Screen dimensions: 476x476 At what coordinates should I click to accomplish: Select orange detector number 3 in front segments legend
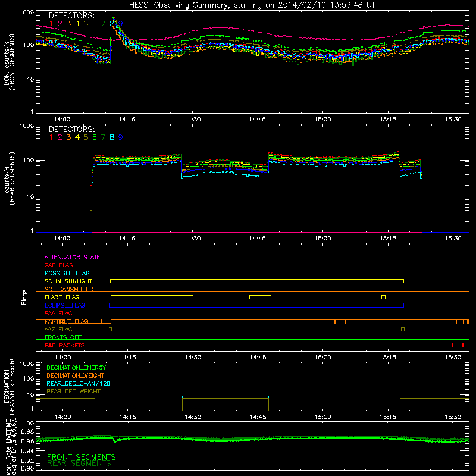point(68,23)
